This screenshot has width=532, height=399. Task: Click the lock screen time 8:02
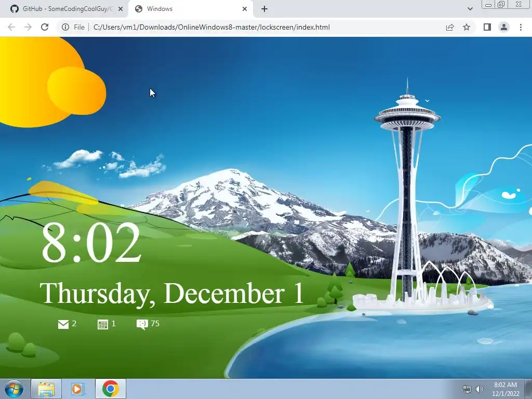[91, 242]
